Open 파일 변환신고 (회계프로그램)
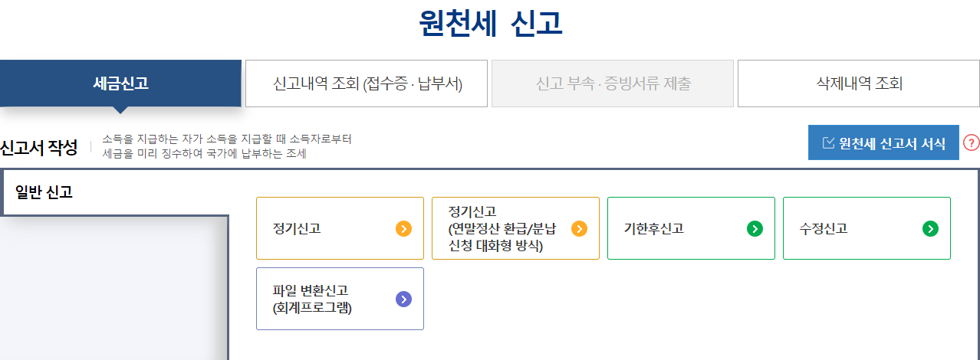The width and height of the screenshot is (980, 360). point(340,299)
